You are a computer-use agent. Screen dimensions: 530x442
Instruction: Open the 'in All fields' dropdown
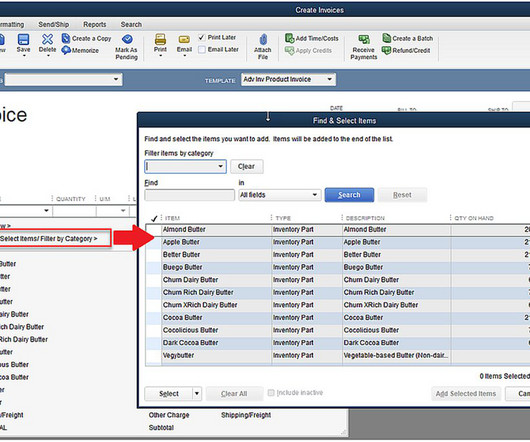(314, 195)
